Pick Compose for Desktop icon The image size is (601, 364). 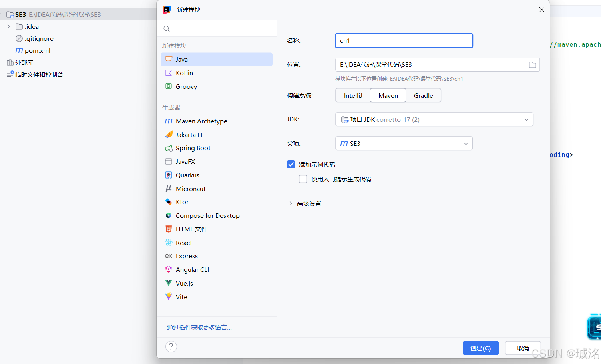pos(169,215)
